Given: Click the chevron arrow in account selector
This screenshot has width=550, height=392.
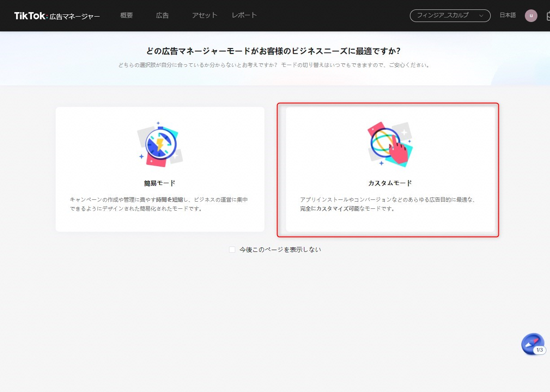Looking at the screenshot, I should point(481,16).
